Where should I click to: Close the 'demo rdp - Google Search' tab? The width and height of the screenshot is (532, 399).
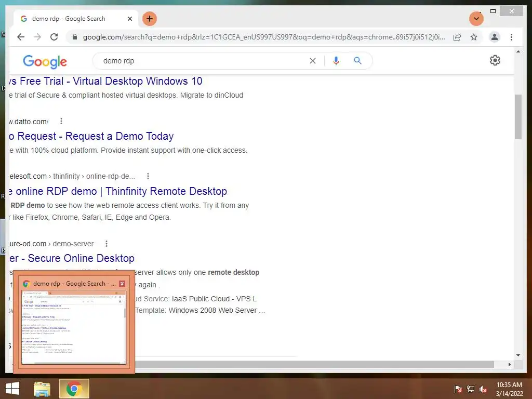tap(129, 19)
